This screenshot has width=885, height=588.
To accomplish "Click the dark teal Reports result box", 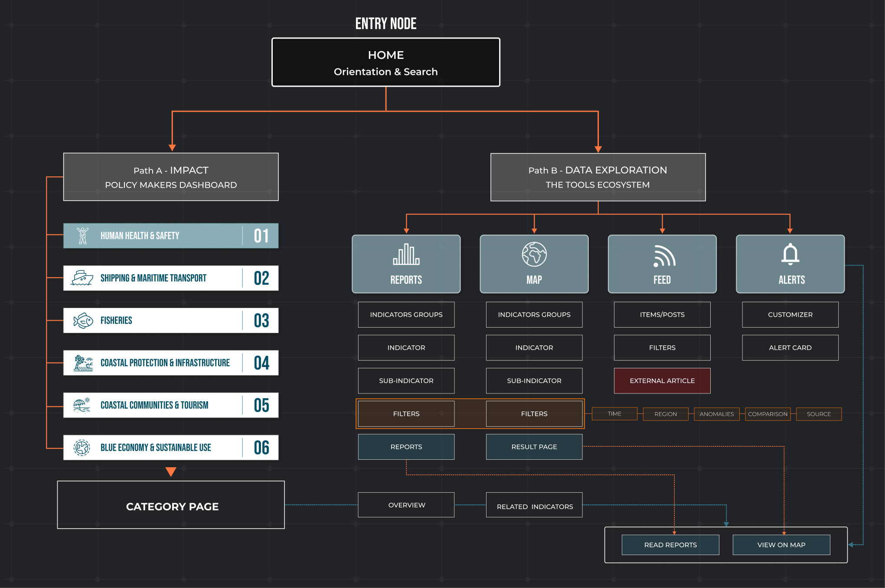I will pos(406,447).
